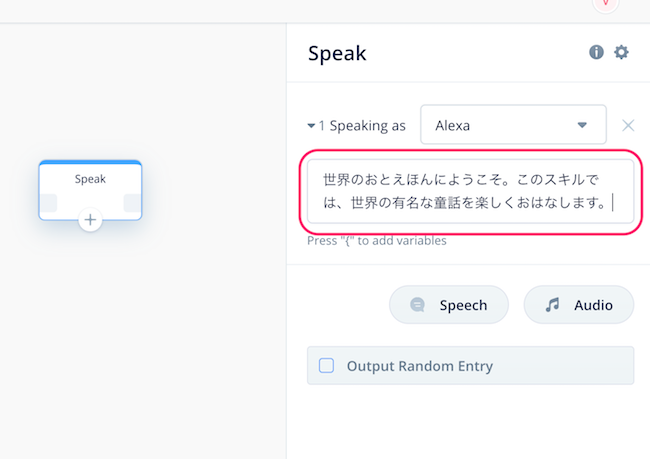650x459 pixels.
Task: Open the user avatar in top corner
Action: point(606,4)
